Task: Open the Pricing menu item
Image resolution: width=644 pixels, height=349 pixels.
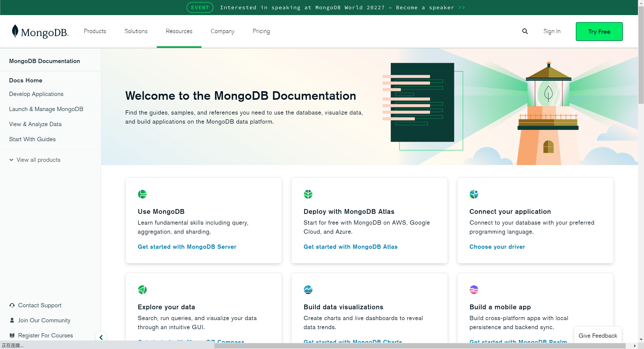Action: 261,31
